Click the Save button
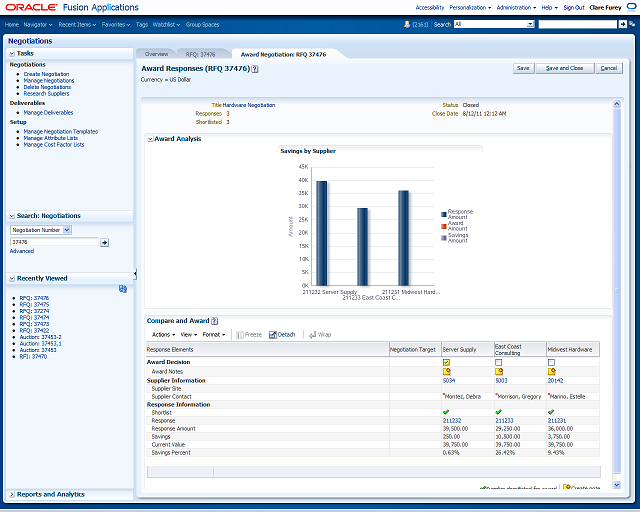The image size is (640, 512). 523,68
